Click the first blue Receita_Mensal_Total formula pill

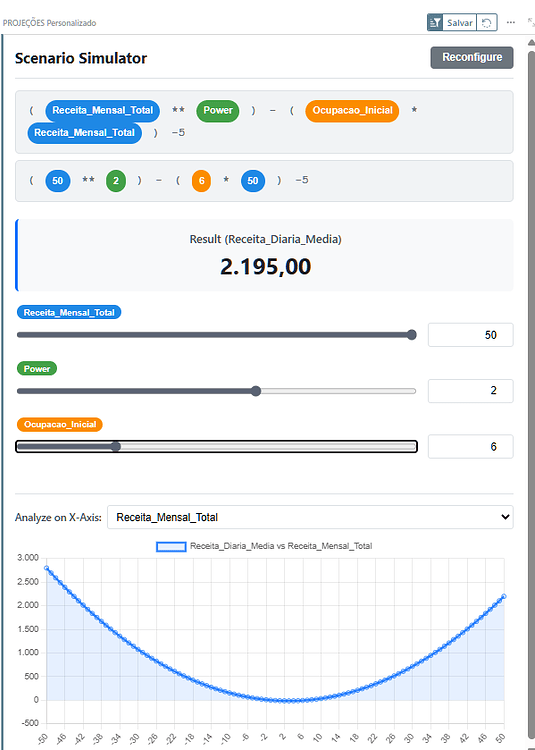pos(103,110)
